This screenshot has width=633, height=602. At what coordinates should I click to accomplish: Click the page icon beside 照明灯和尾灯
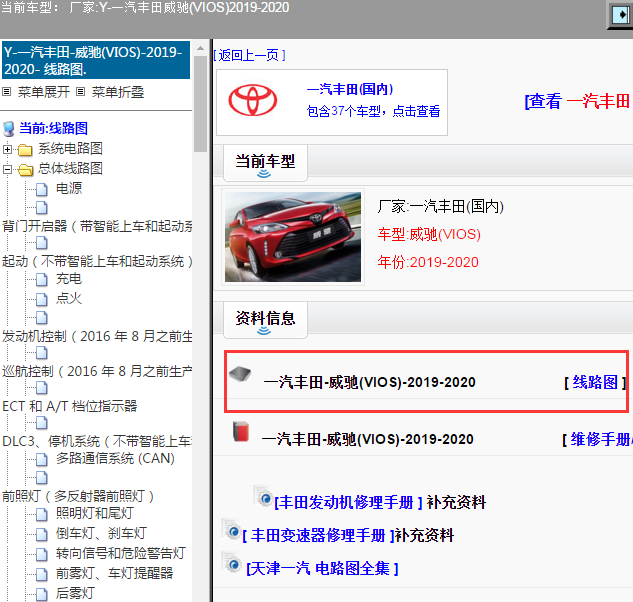(x=42, y=514)
